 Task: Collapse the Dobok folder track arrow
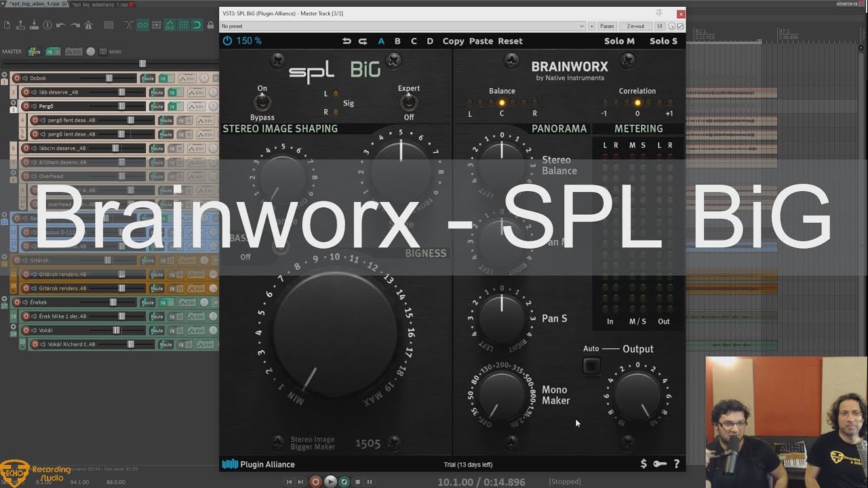pos(4,75)
